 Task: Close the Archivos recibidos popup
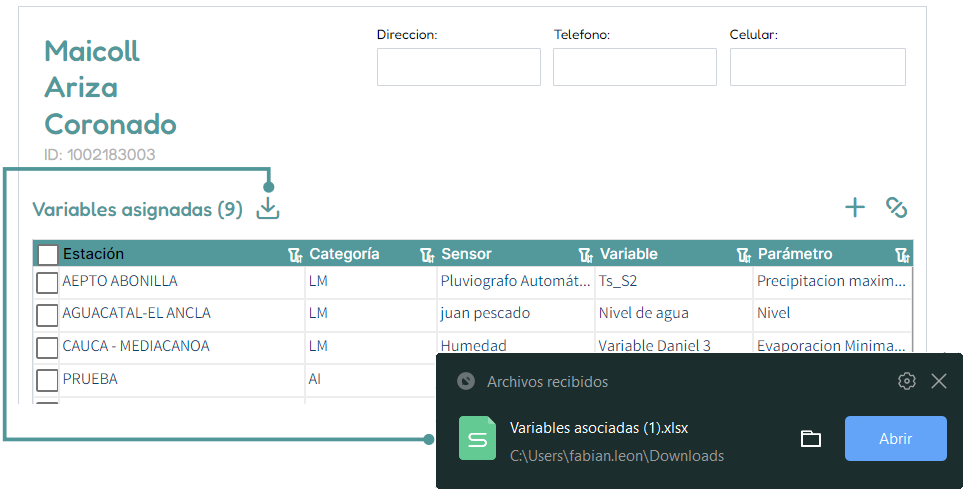938,381
